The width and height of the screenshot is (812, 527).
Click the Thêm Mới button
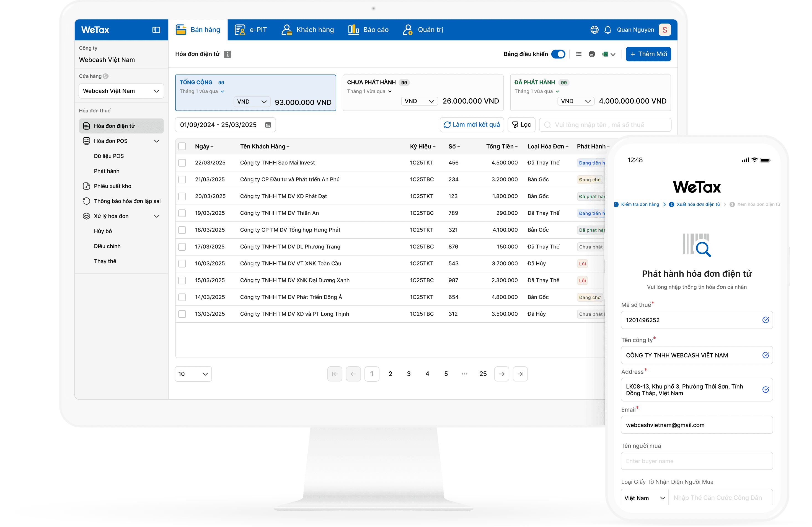648,54
